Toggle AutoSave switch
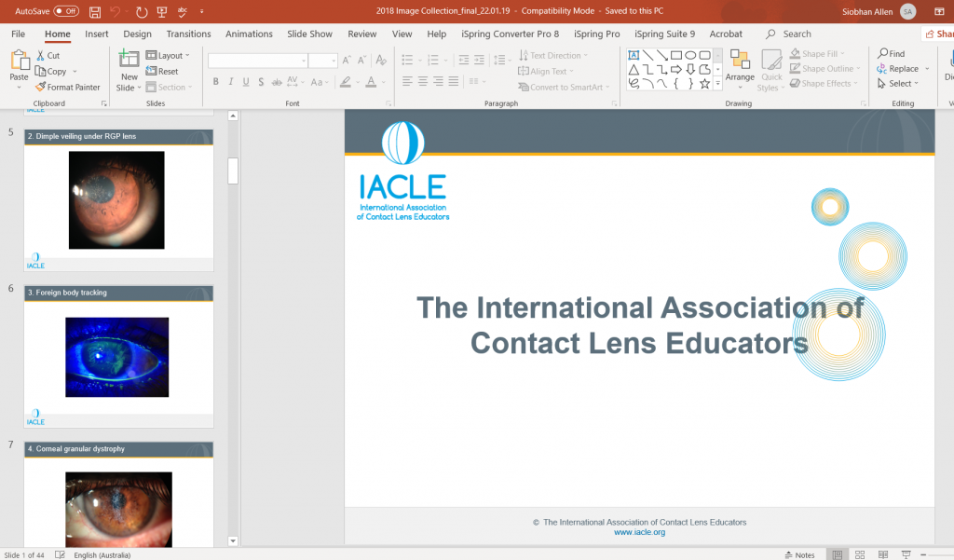 click(x=66, y=11)
